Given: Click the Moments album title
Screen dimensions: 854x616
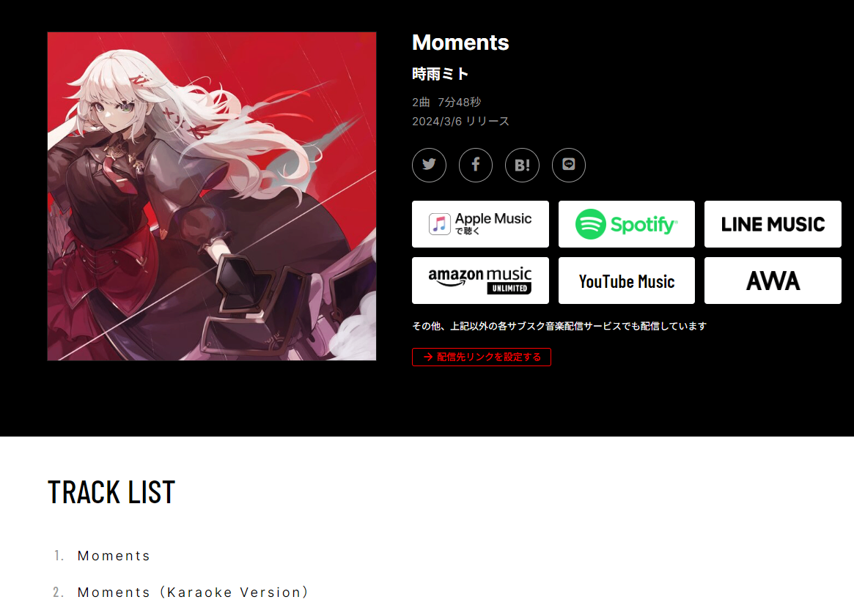Looking at the screenshot, I should tap(460, 42).
